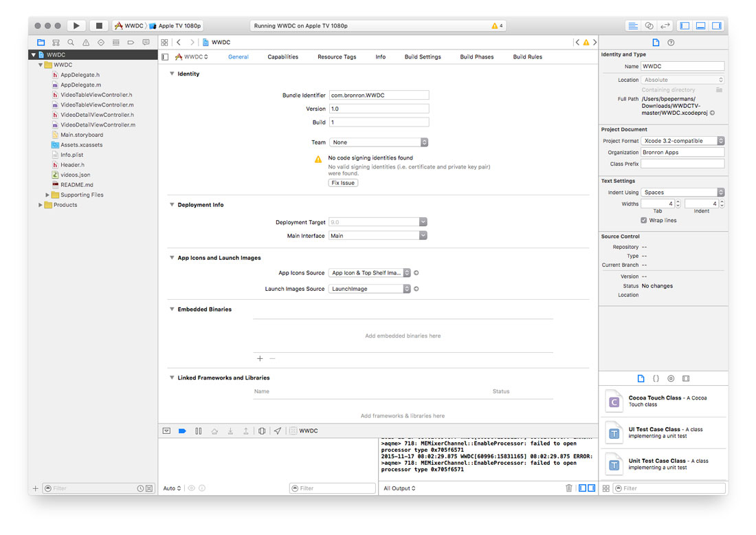756x535 pixels.
Task: Toggle the variables view pane
Action: [x=582, y=488]
